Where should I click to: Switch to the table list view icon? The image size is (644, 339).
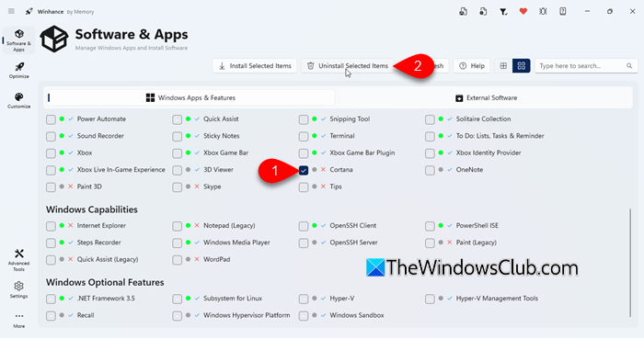[x=503, y=65]
